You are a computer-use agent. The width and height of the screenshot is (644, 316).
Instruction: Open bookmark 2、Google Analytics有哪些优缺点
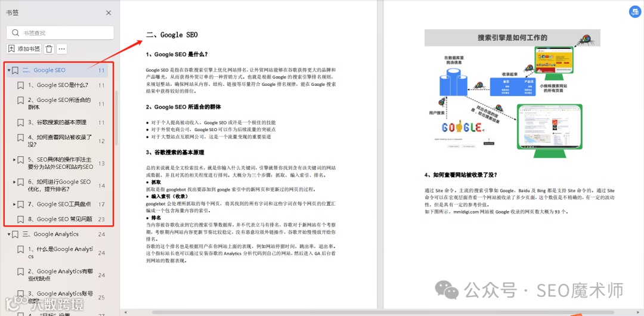coord(60,275)
